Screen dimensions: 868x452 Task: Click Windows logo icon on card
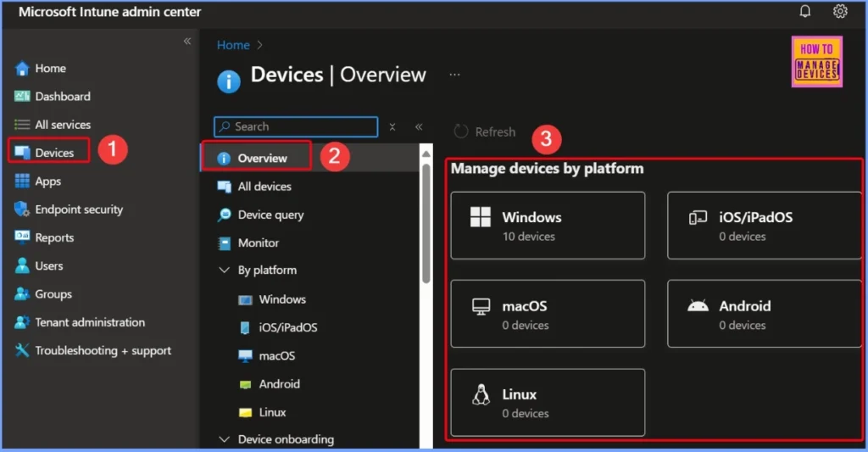tap(480, 217)
